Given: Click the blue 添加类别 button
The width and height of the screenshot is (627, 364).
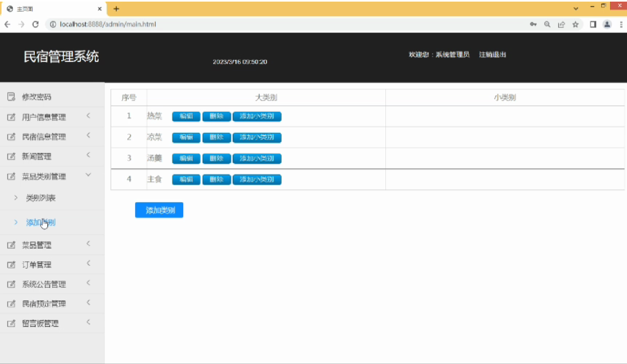Looking at the screenshot, I should tap(159, 210).
